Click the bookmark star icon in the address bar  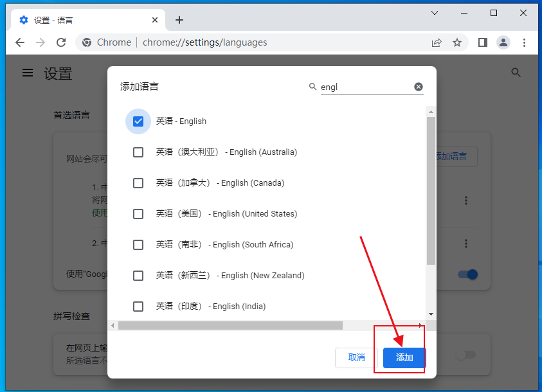[x=457, y=42]
